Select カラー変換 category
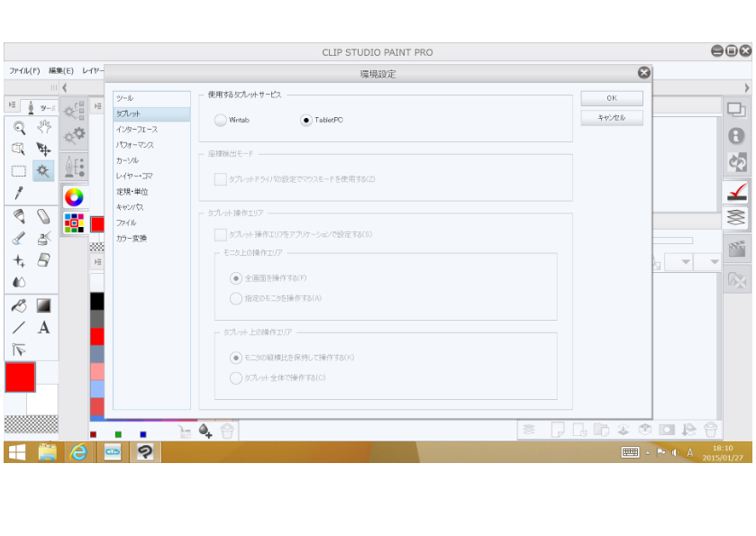The height and width of the screenshot is (536, 756). click(x=151, y=238)
